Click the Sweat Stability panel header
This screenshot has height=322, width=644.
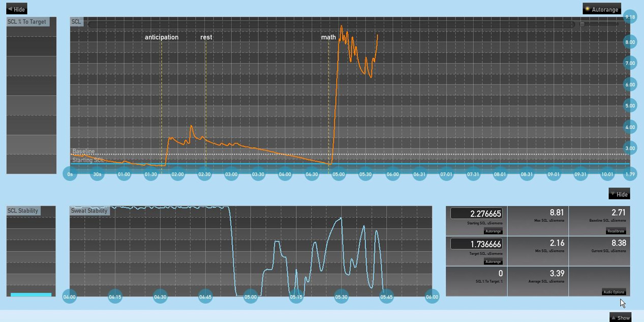coord(89,211)
